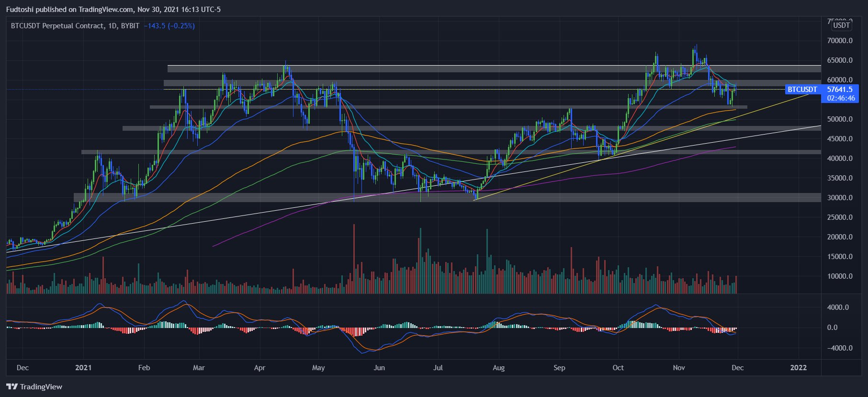Click the 25000.0 price axis label
Image resolution: width=868 pixels, height=397 pixels.
(x=840, y=217)
